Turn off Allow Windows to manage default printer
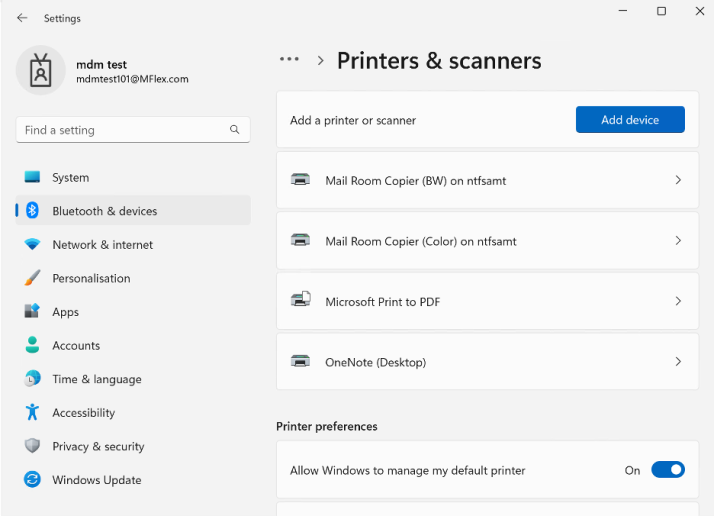 click(668, 470)
